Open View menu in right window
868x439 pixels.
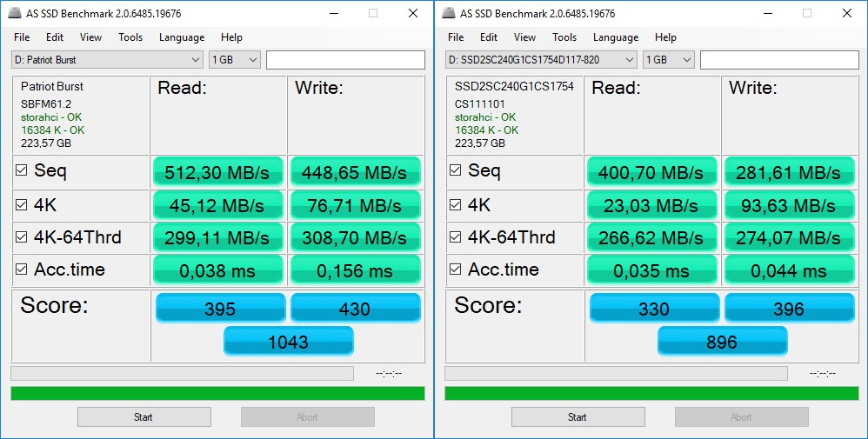point(524,37)
